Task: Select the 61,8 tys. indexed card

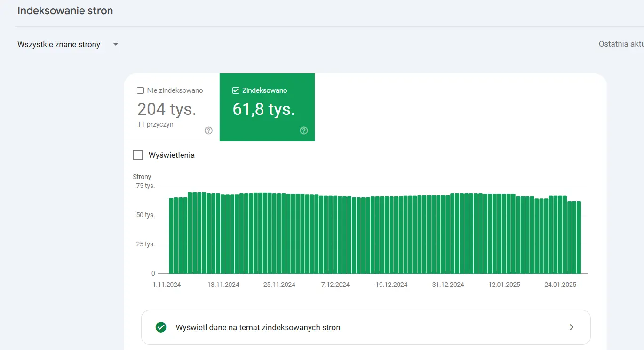Action: [264, 109]
